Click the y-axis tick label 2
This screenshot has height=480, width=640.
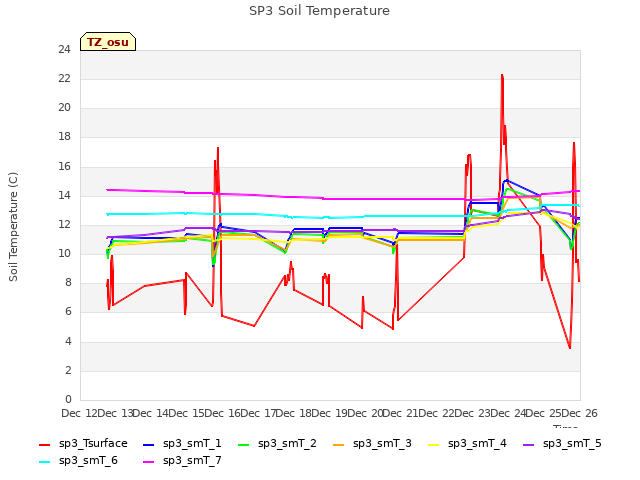point(68,371)
